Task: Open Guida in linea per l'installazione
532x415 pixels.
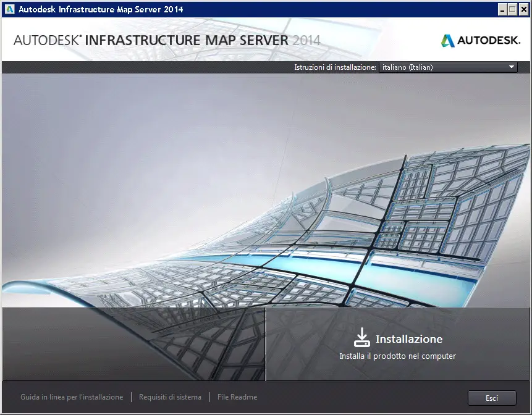Action: pyautogui.click(x=72, y=397)
